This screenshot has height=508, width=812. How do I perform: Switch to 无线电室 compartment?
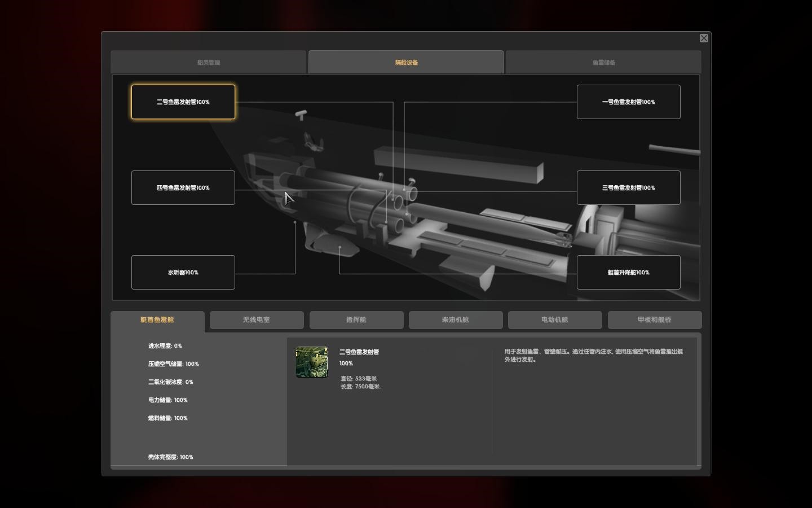click(x=257, y=320)
